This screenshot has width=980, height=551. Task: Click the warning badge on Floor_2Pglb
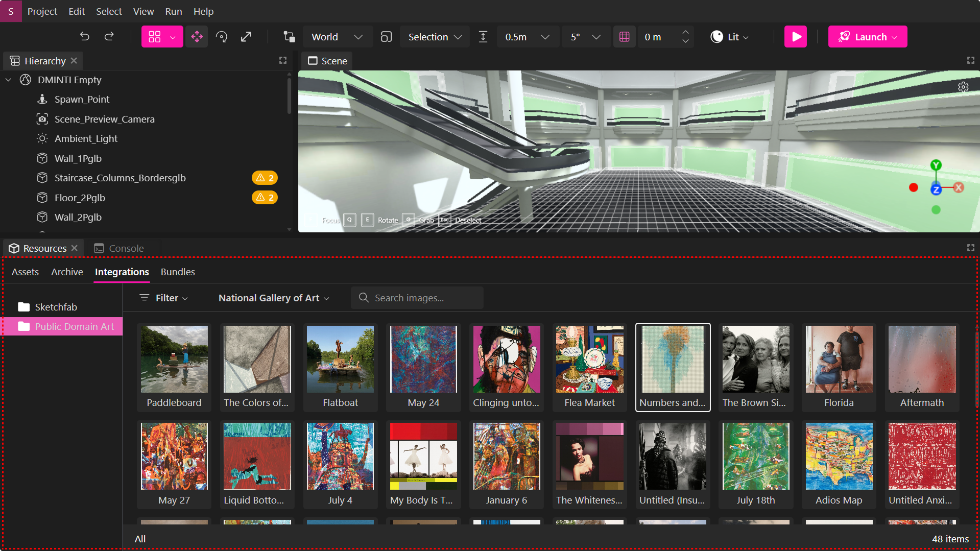point(265,197)
